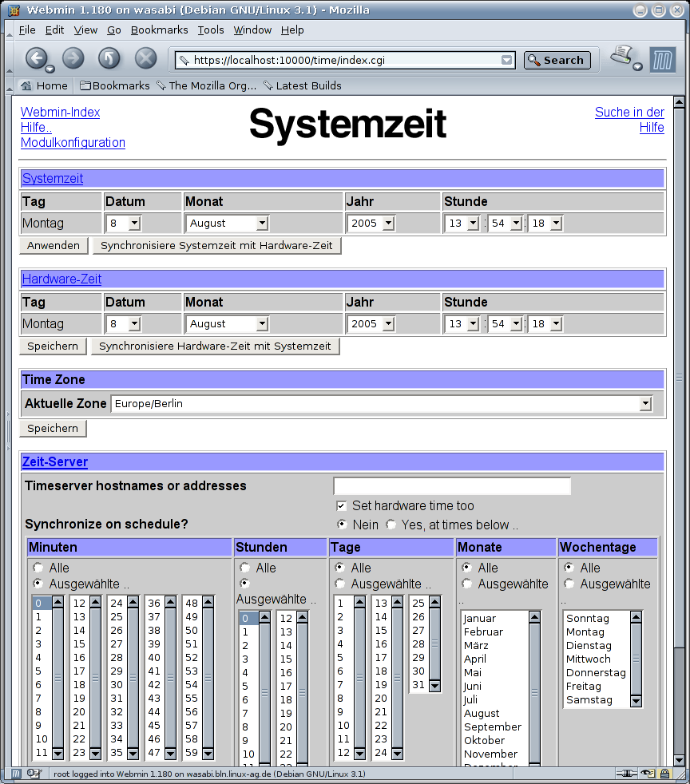Open the Bookmarks menu

(159, 30)
